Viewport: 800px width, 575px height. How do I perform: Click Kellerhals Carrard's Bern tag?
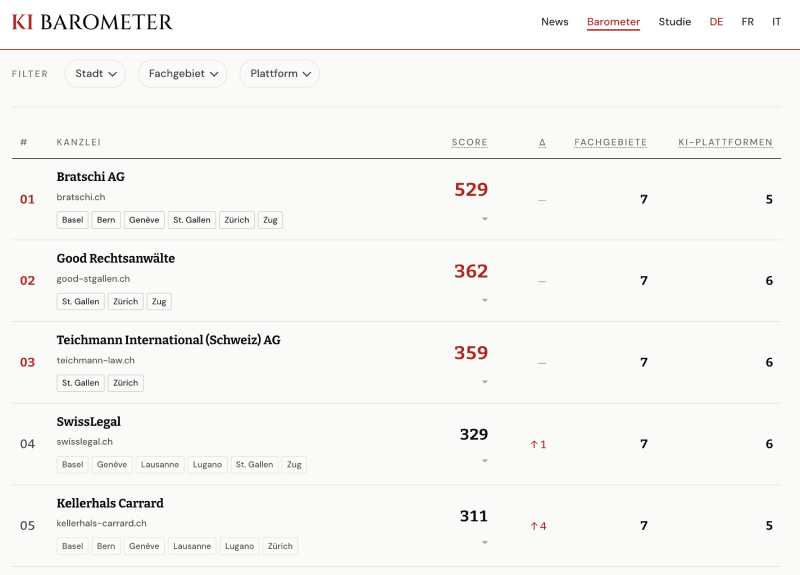pyautogui.click(x=106, y=546)
